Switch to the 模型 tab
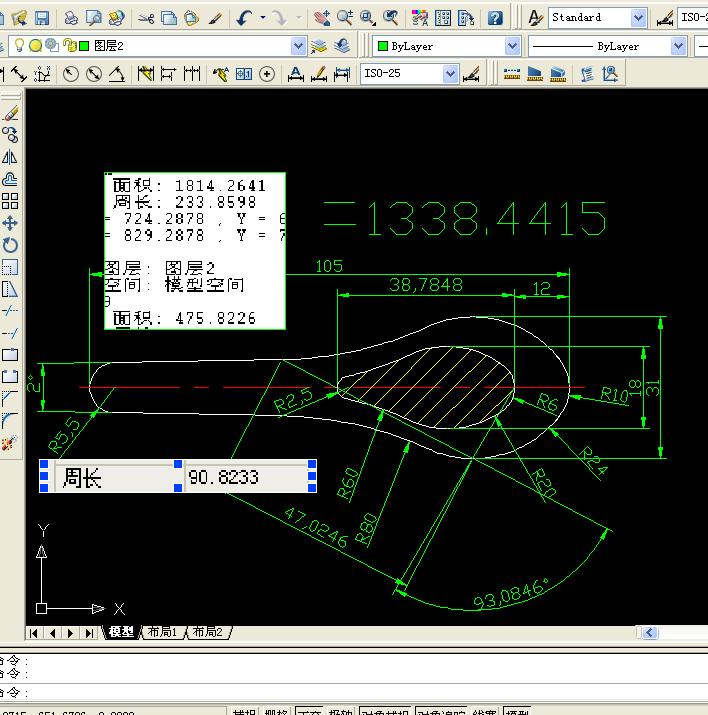Screen dimensions: 708x715 122,632
